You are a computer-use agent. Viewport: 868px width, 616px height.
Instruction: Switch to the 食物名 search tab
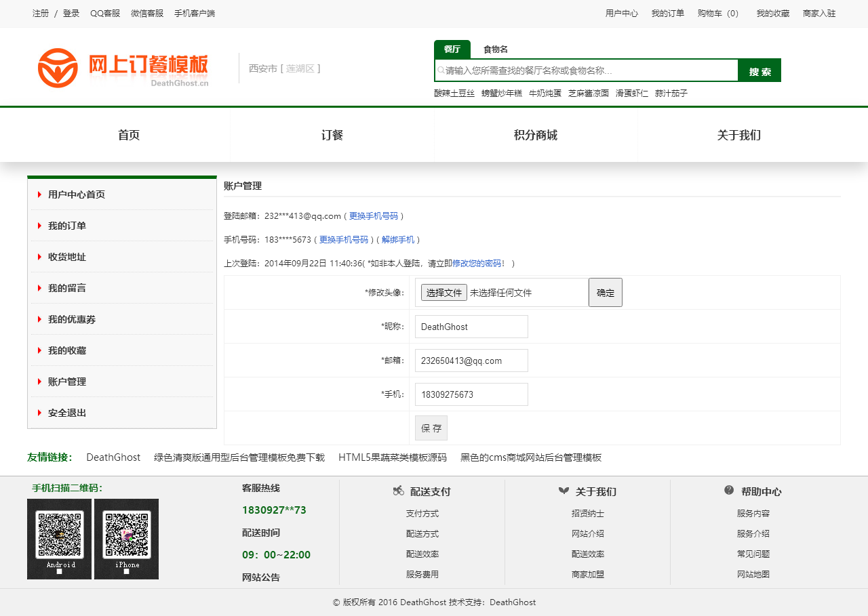tap(495, 49)
